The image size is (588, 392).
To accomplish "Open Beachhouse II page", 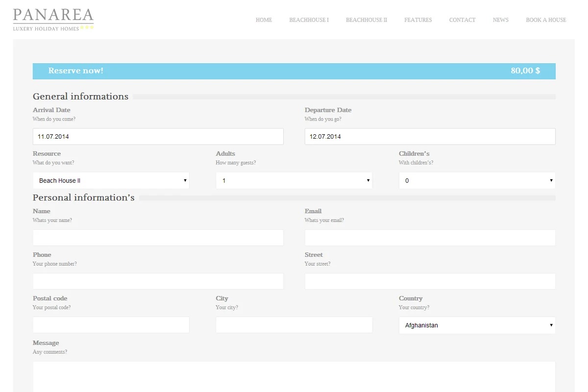I will [366, 20].
